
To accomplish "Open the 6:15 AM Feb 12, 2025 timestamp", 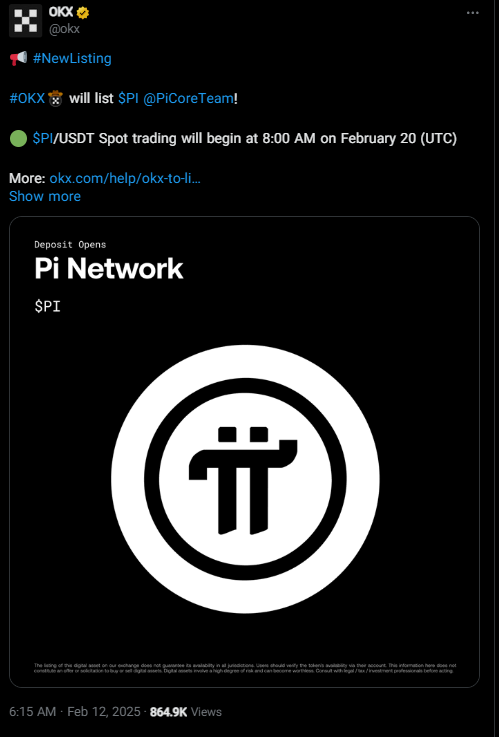I will pyautogui.click(x=75, y=712).
